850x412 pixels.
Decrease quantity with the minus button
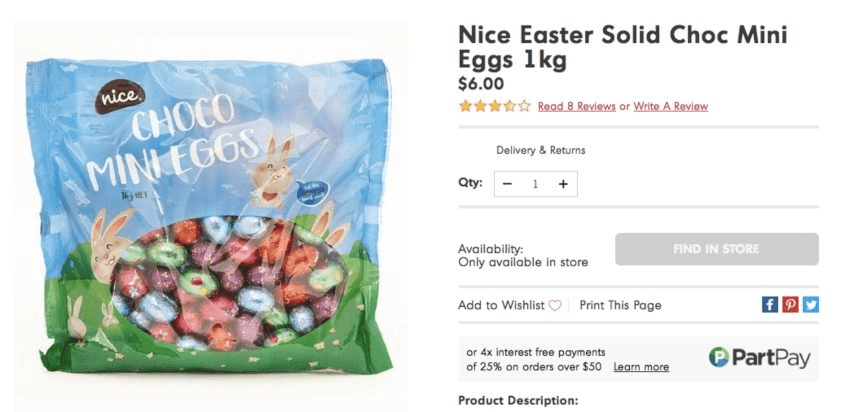pyautogui.click(x=508, y=184)
